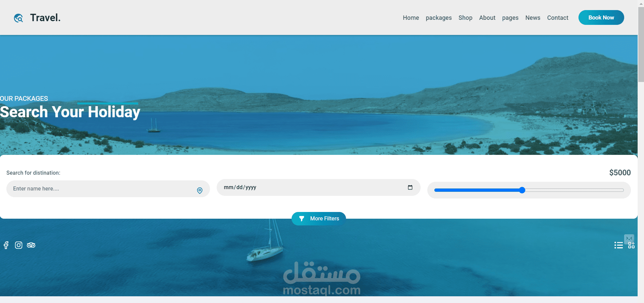Focus the Enter name here destination field
This screenshot has width=644, height=303.
[x=108, y=189]
